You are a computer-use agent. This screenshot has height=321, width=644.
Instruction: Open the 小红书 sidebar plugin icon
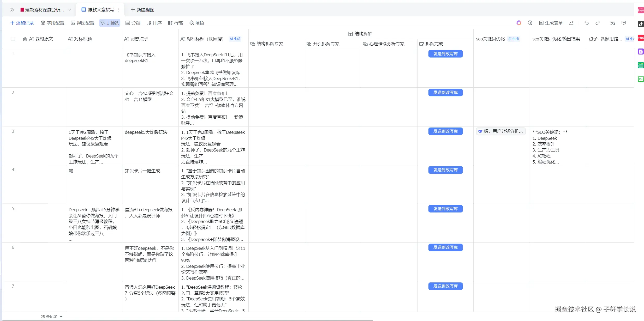[x=641, y=38]
